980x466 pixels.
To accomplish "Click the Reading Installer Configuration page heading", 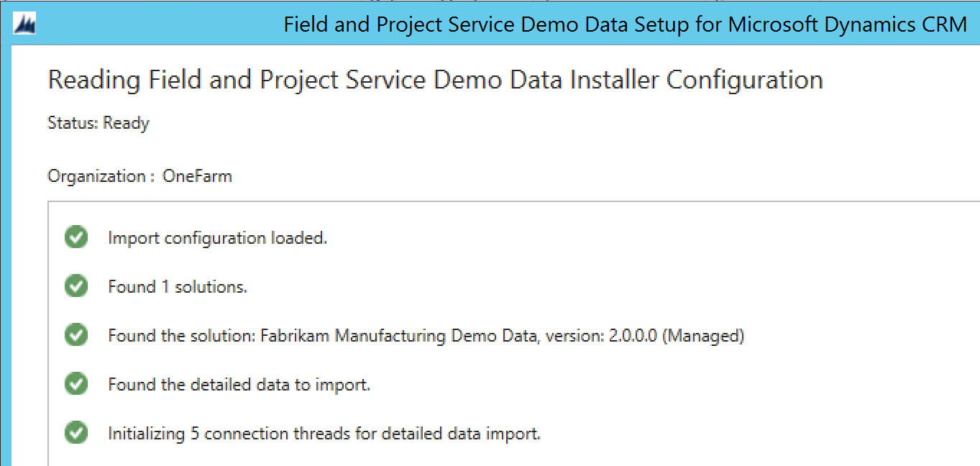I will (x=435, y=80).
